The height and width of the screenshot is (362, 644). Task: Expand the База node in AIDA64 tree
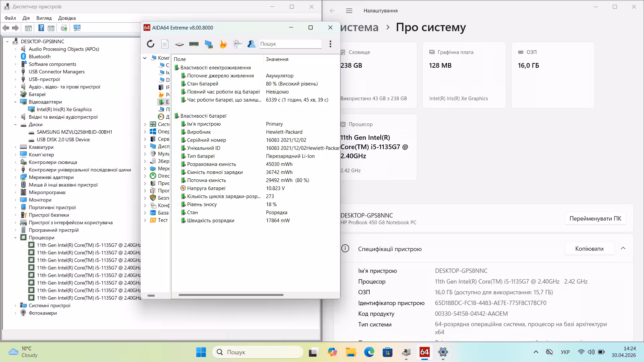click(x=145, y=213)
